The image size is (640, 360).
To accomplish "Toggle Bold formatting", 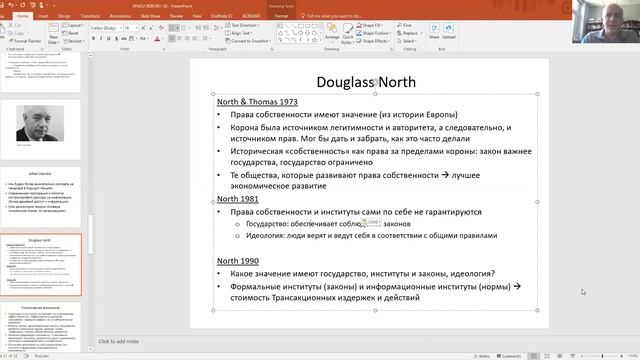I will click(93, 38).
